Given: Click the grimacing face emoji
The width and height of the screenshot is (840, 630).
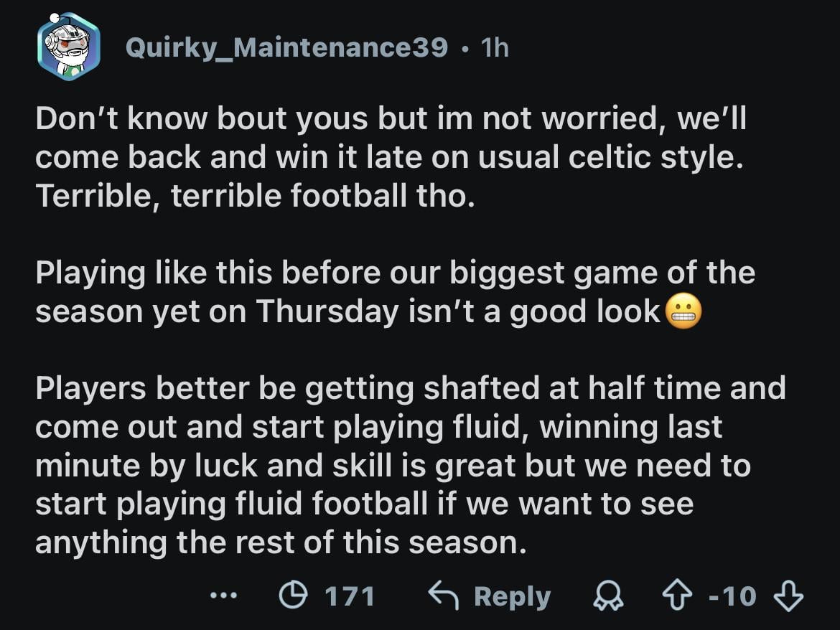Looking at the screenshot, I should pos(683,311).
